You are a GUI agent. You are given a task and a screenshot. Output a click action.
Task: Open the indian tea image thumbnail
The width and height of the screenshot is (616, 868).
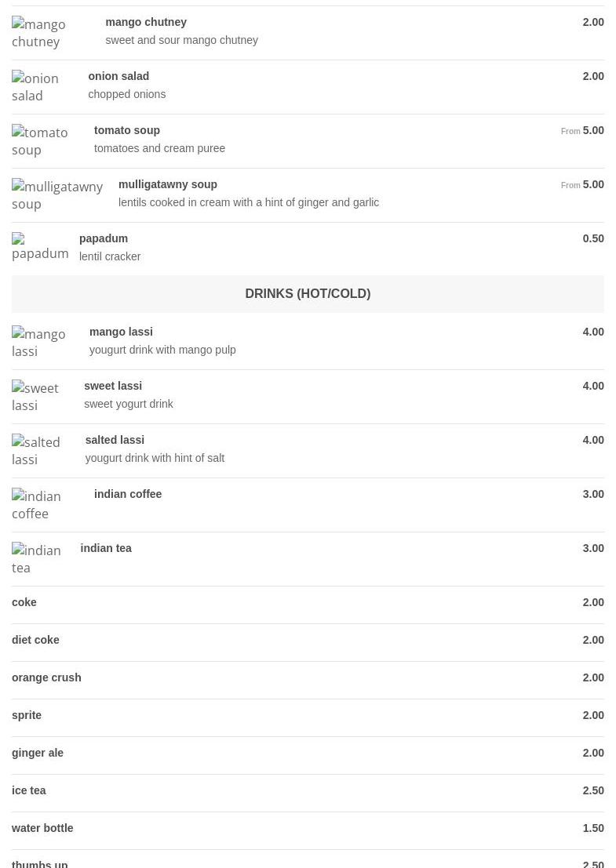point(37,558)
